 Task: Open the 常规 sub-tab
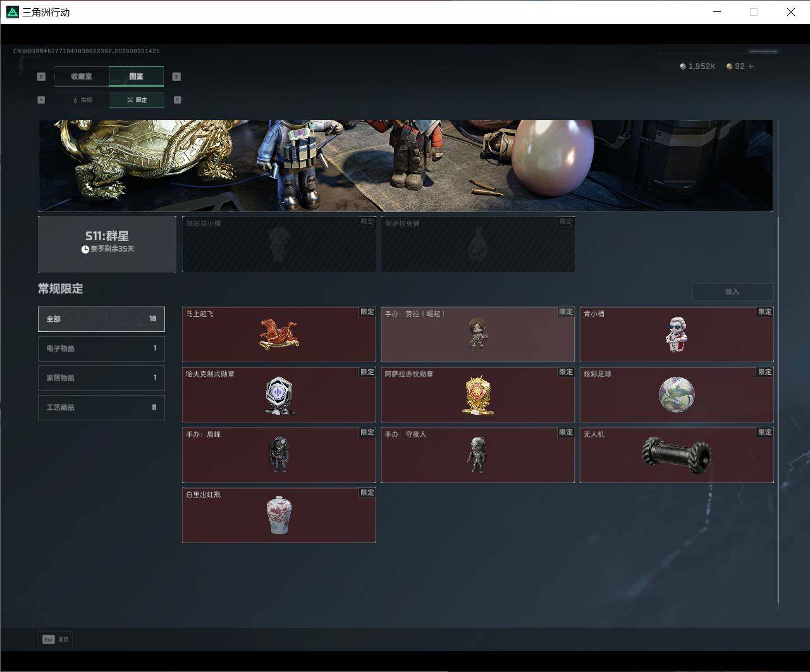click(x=82, y=100)
